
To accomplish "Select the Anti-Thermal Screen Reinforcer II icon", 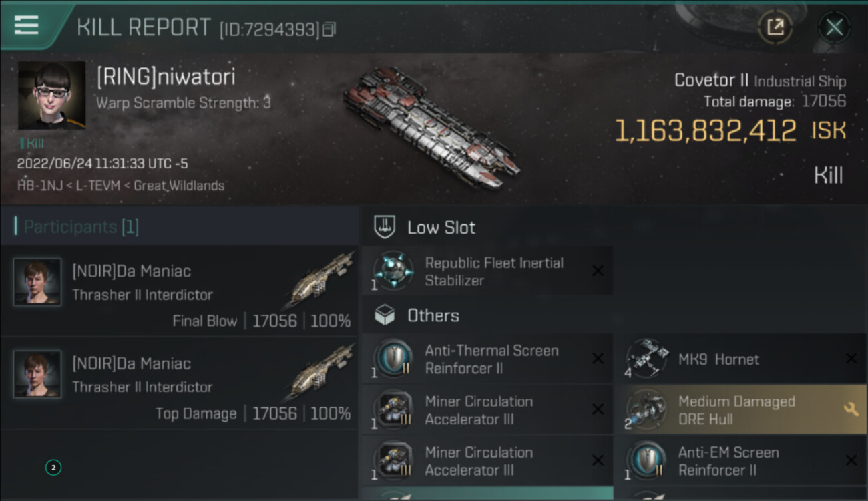I will click(392, 359).
